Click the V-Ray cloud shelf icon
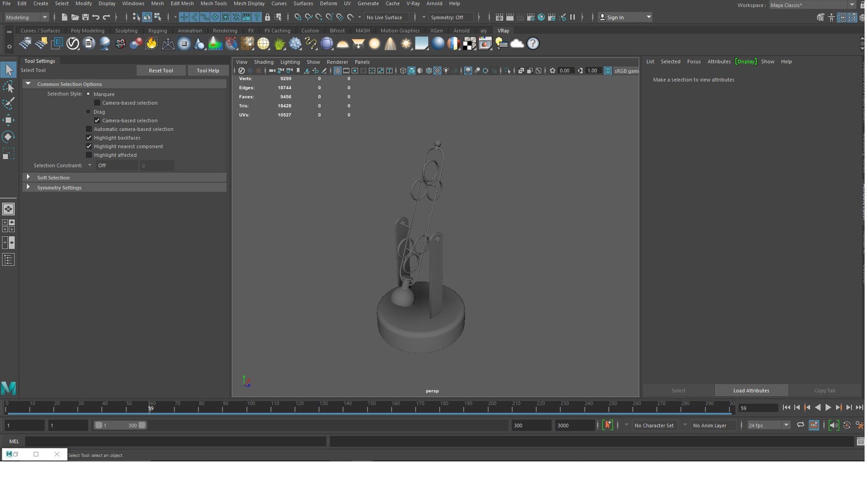This screenshot has width=868, height=492. [x=517, y=44]
